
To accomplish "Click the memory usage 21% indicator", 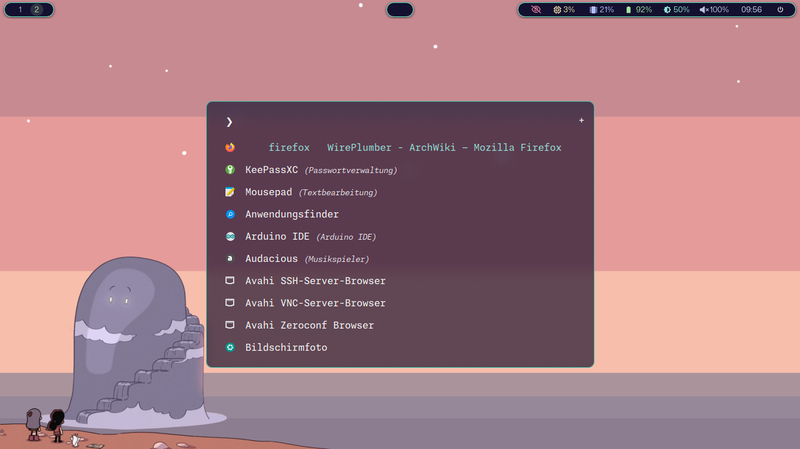I will [x=602, y=9].
